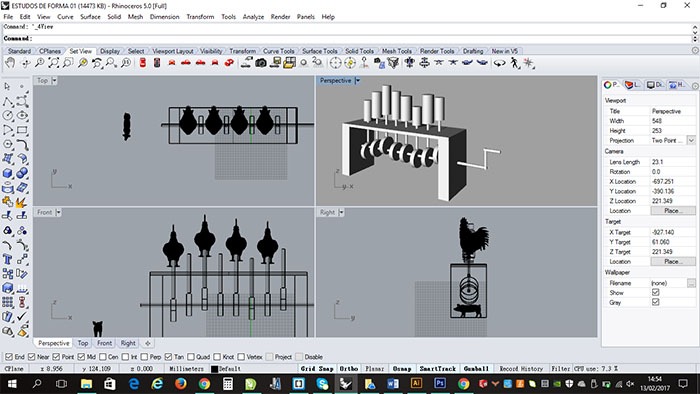Click the camera Screen Capture icon
700x394 pixels.
261,63
